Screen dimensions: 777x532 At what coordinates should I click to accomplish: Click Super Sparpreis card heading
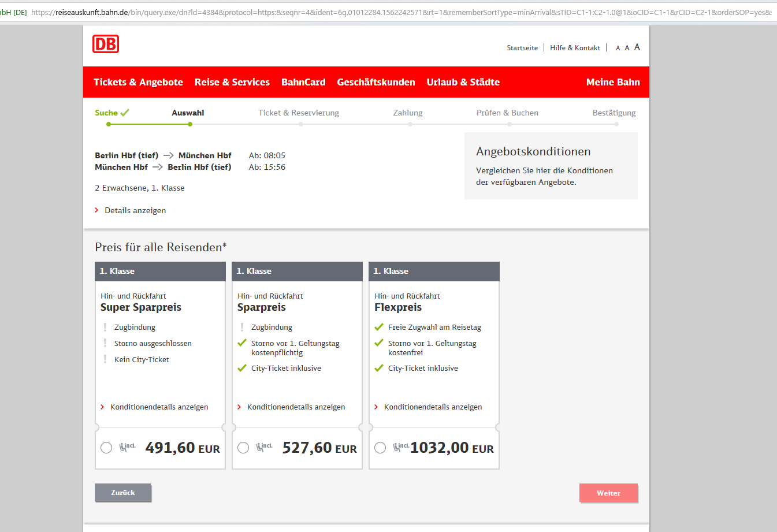pyautogui.click(x=141, y=307)
